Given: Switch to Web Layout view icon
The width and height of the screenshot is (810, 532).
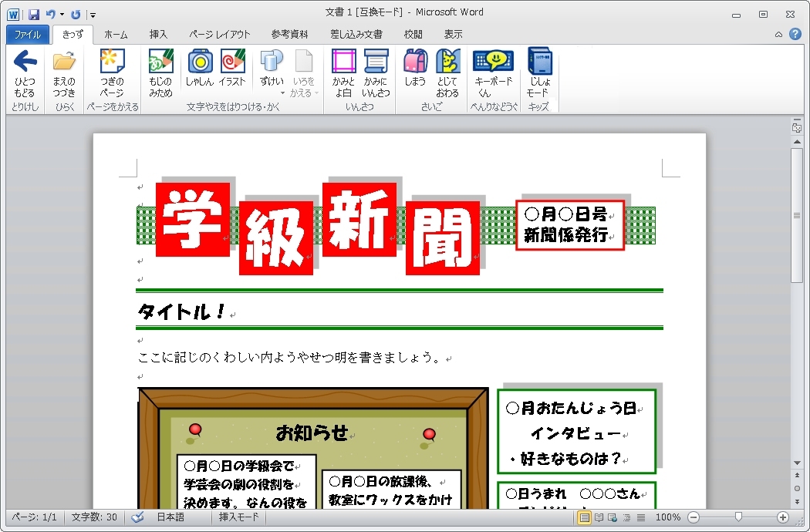Looking at the screenshot, I should [x=613, y=517].
